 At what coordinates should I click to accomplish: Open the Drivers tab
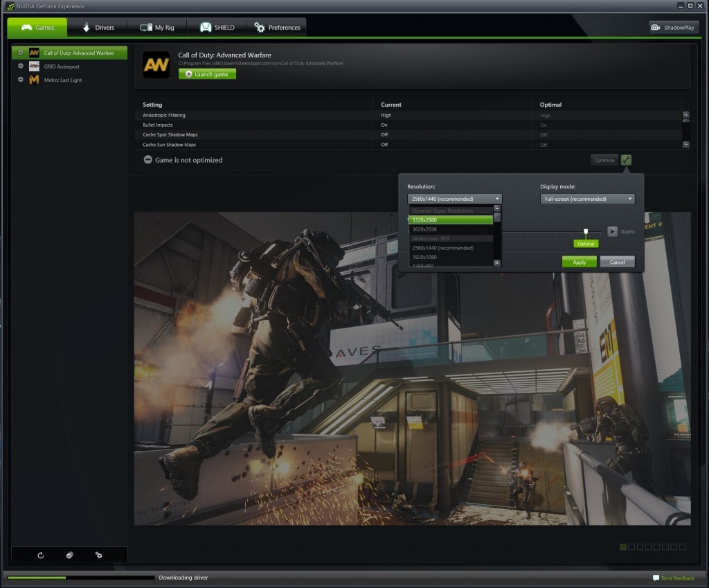pos(98,28)
